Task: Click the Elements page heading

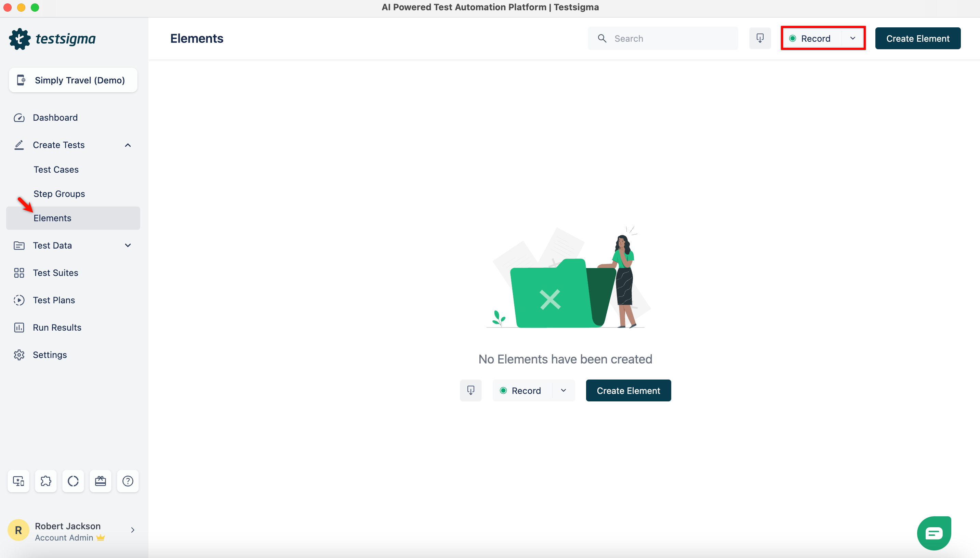Action: pyautogui.click(x=197, y=38)
